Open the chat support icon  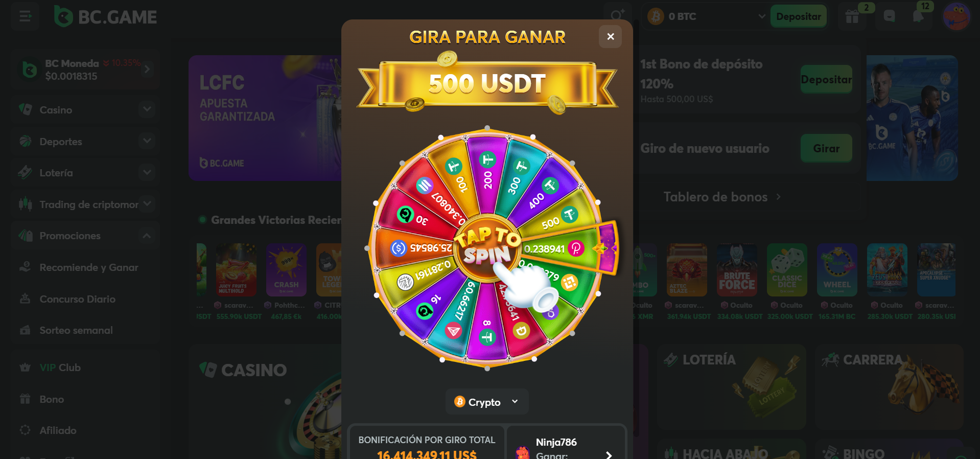[889, 16]
